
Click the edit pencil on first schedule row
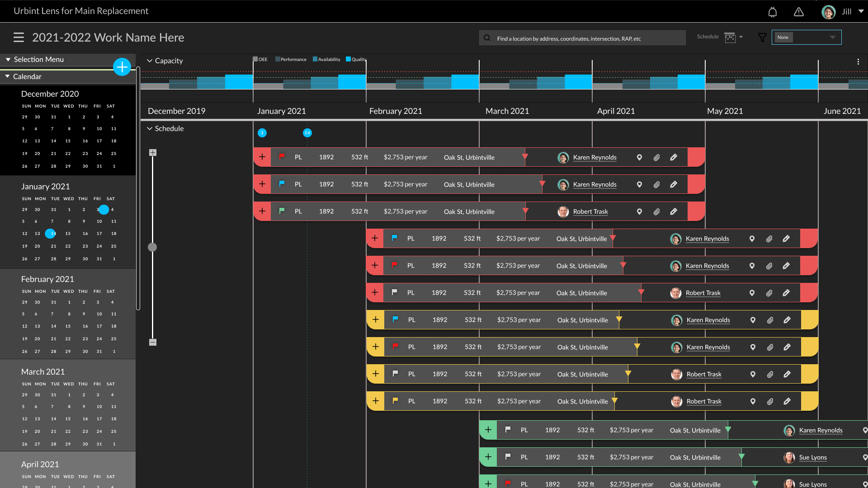pos(674,158)
